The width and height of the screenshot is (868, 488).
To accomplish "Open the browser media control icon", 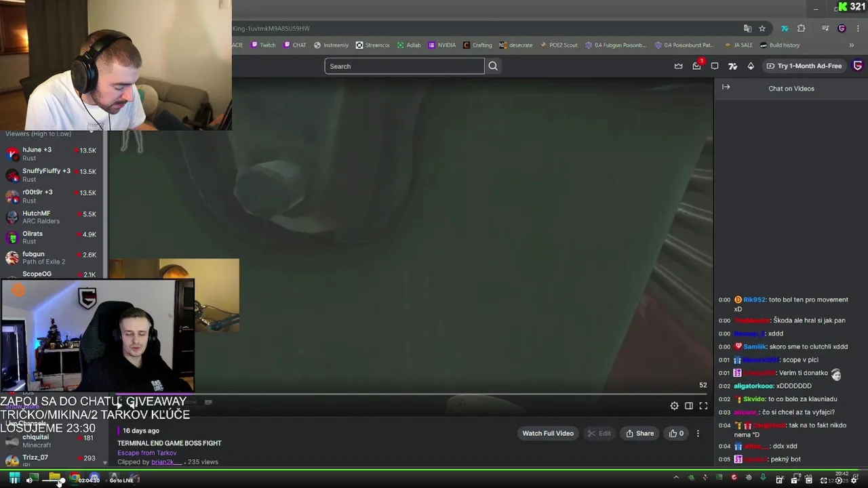I will tap(825, 28).
